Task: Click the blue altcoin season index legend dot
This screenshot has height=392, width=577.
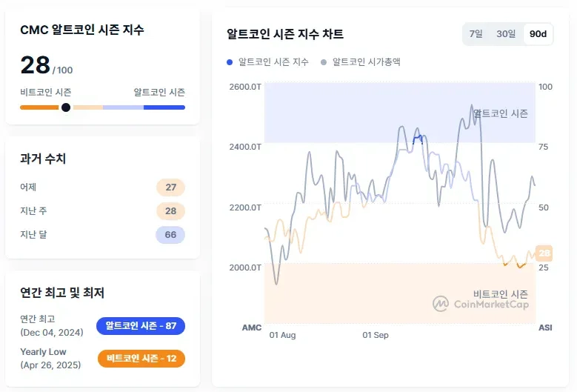Action: (230, 62)
